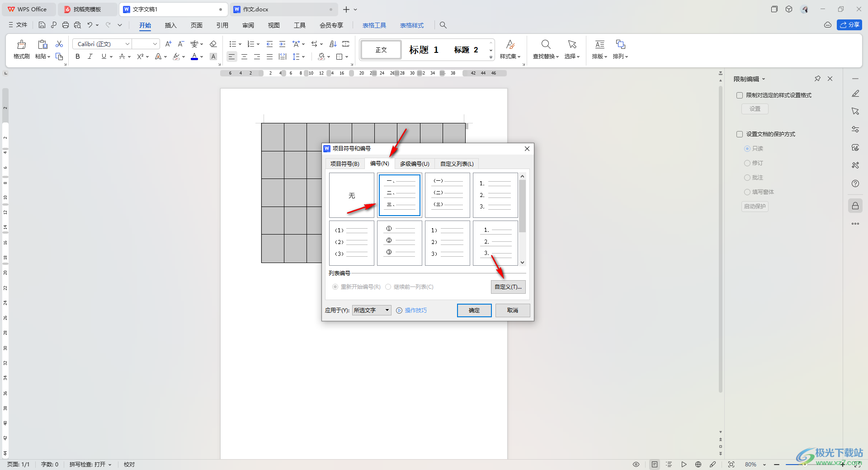Enable restrict formatting to selected styles
This screenshot has height=470, width=868.
[x=740, y=95]
